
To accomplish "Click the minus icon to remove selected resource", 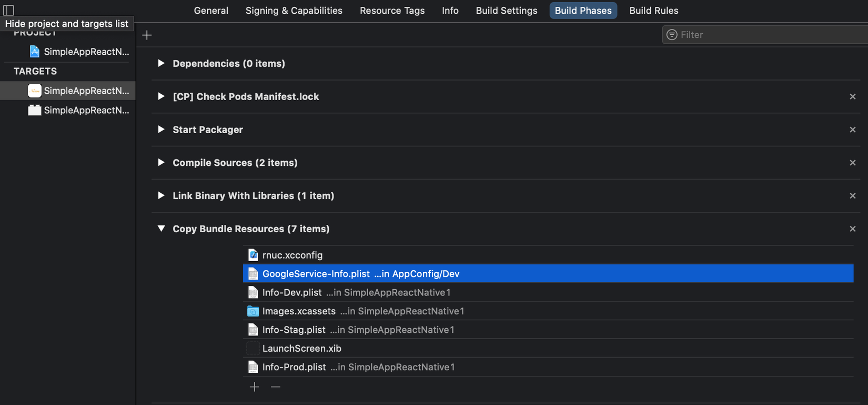I will (276, 387).
